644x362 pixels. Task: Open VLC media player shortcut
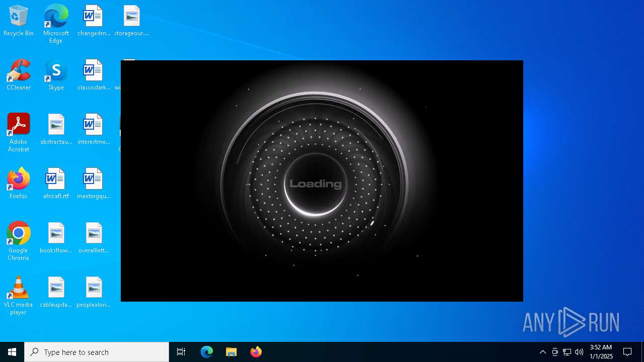[19, 296]
